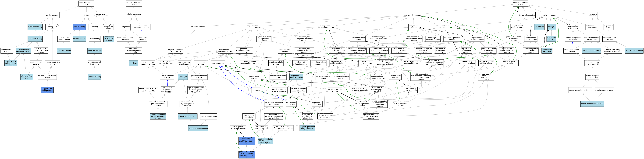Select the 'catabolic process' node near top

coord(198,27)
